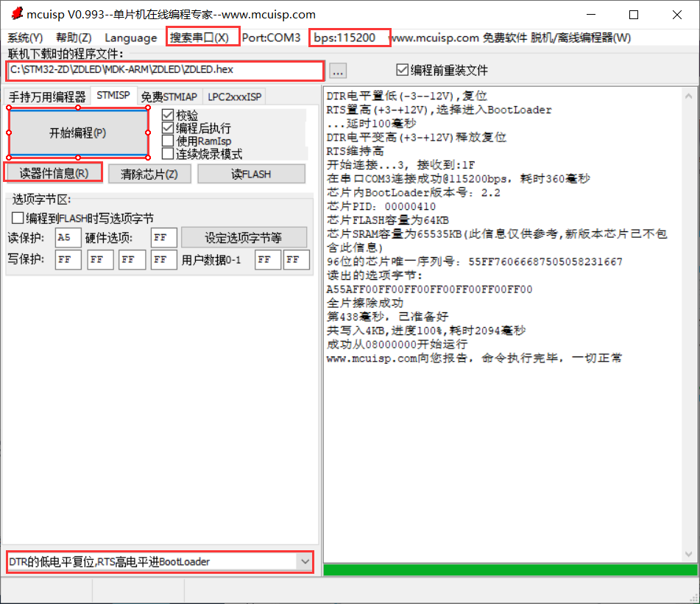Click the third 写保护 FF field

click(132, 259)
